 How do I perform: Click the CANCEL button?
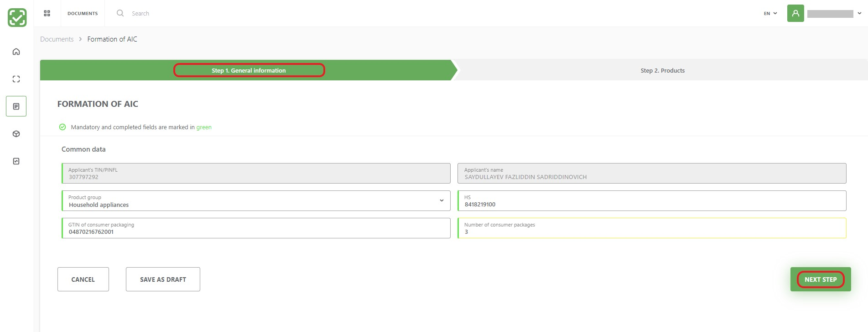[x=83, y=279]
